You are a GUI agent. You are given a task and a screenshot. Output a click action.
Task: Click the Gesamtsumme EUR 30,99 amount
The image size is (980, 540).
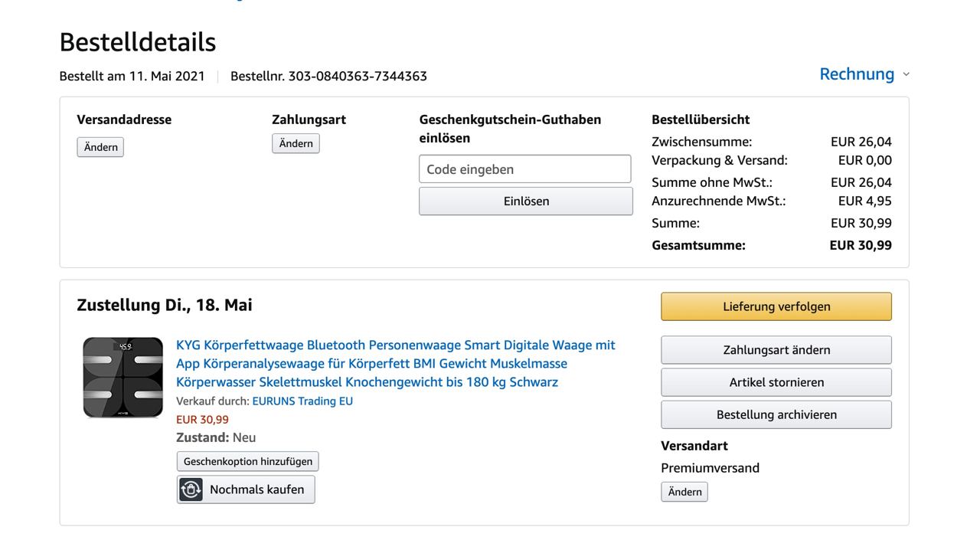pyautogui.click(x=861, y=245)
